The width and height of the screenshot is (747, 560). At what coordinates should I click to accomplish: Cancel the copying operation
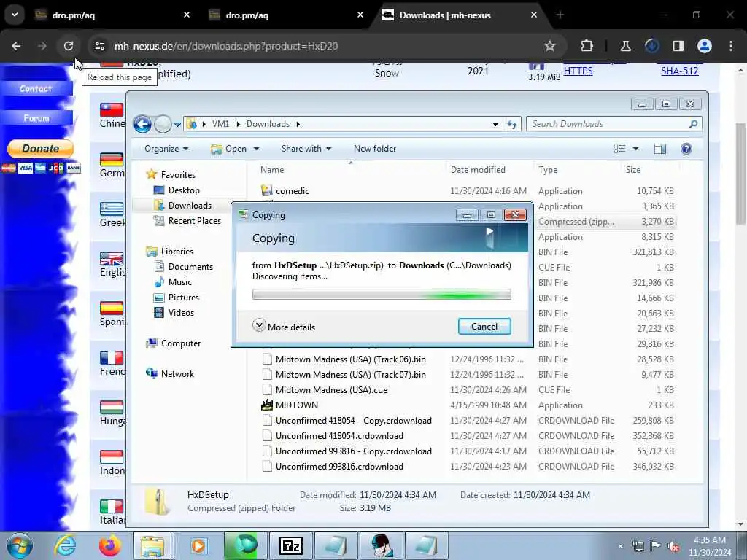484,326
